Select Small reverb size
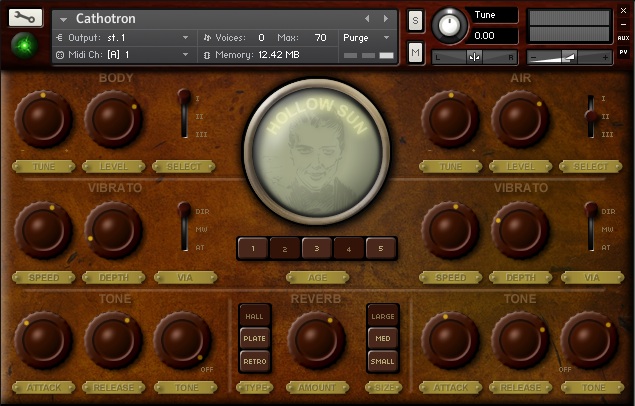Screen dimensions: 635x406 point(383,361)
